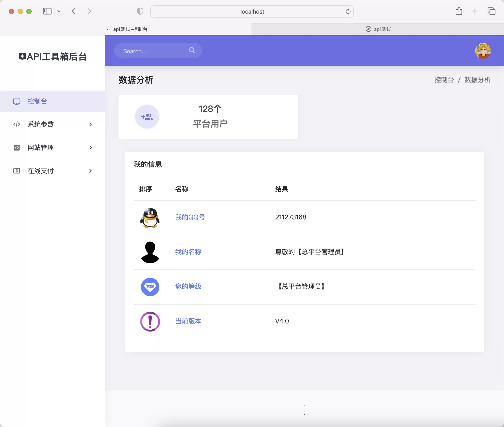The image size is (504, 427).
Task: Click the VIP diamond badge icon
Action: (x=150, y=286)
